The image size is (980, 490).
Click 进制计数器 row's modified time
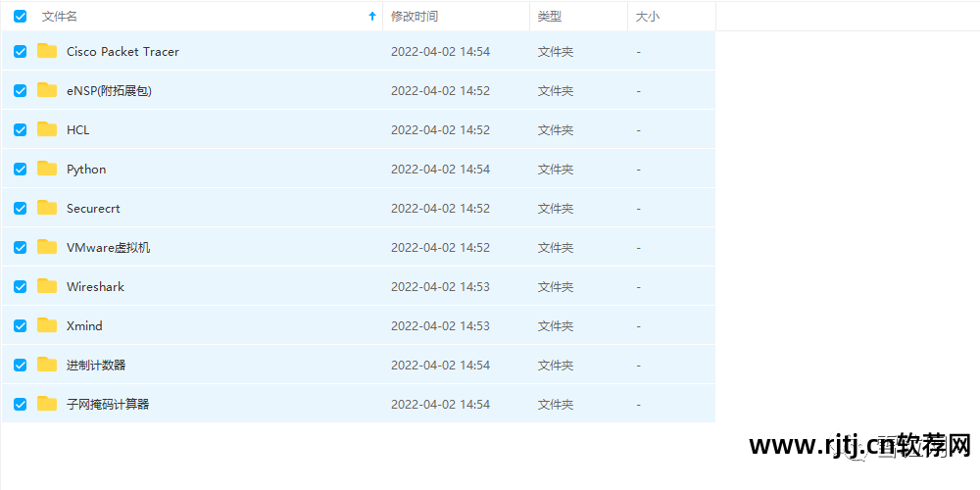(441, 365)
